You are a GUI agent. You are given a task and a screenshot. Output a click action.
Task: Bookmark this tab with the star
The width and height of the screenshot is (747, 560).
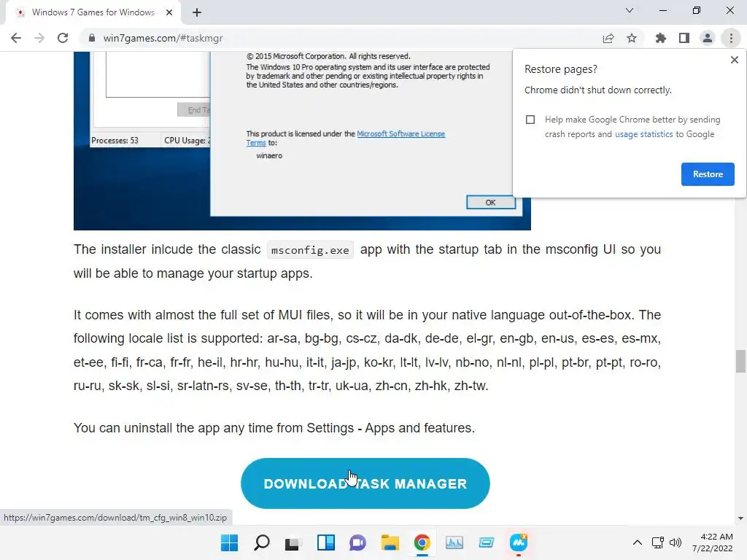point(632,38)
